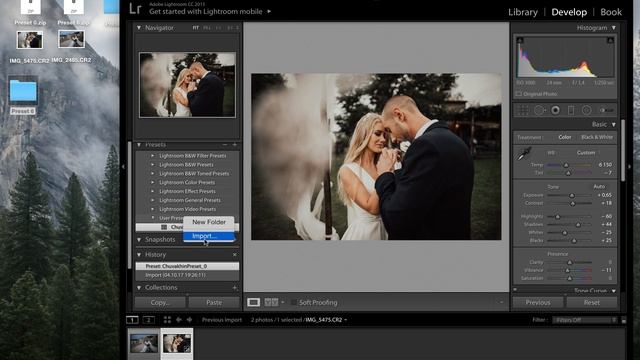
Task: Click the Lr logo identity plate
Action: (x=135, y=9)
